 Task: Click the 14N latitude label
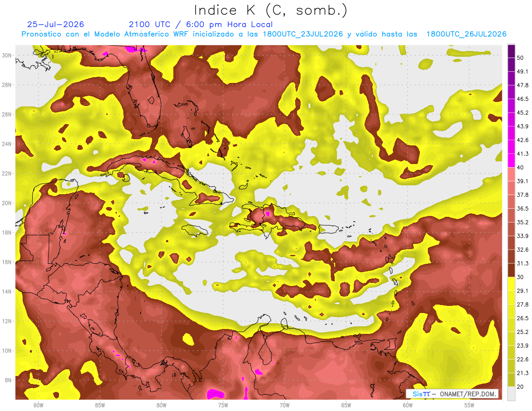(8, 291)
